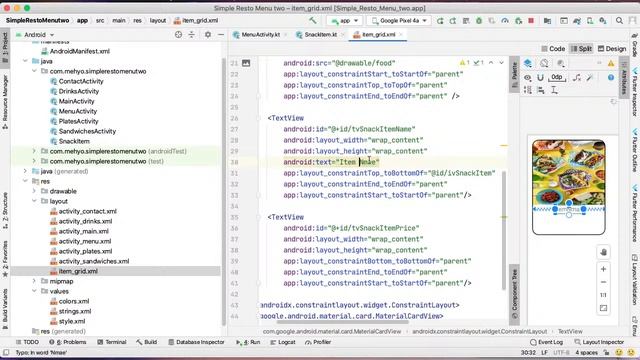Click the image gutter icon at line 21
The height and width of the screenshot is (360, 640).
pos(246,63)
